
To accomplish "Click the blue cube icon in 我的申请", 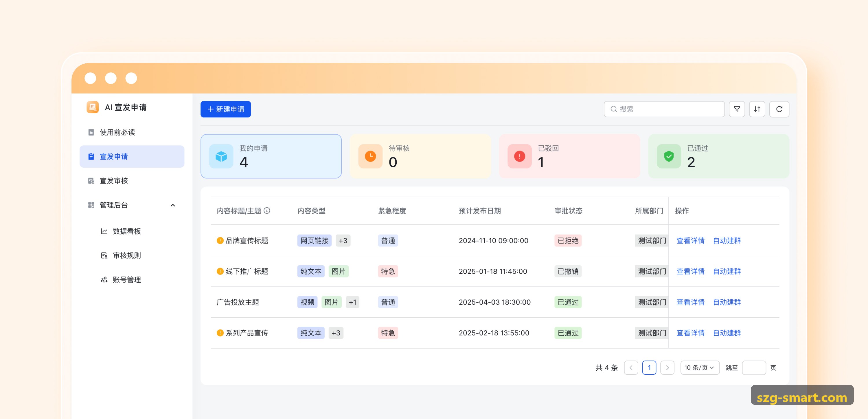I will tap(221, 156).
